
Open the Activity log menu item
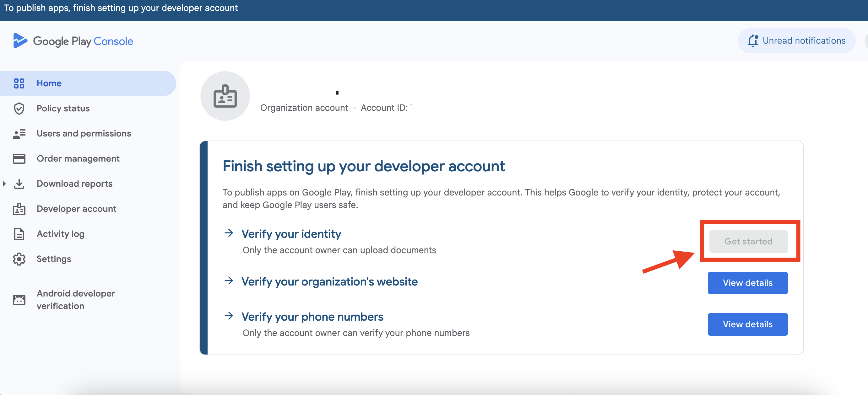tap(61, 234)
